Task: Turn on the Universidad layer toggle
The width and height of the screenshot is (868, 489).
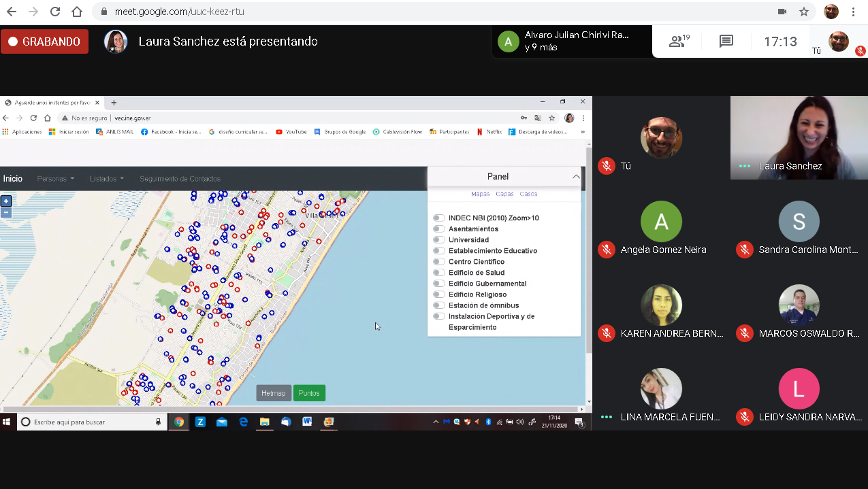Action: (x=439, y=240)
